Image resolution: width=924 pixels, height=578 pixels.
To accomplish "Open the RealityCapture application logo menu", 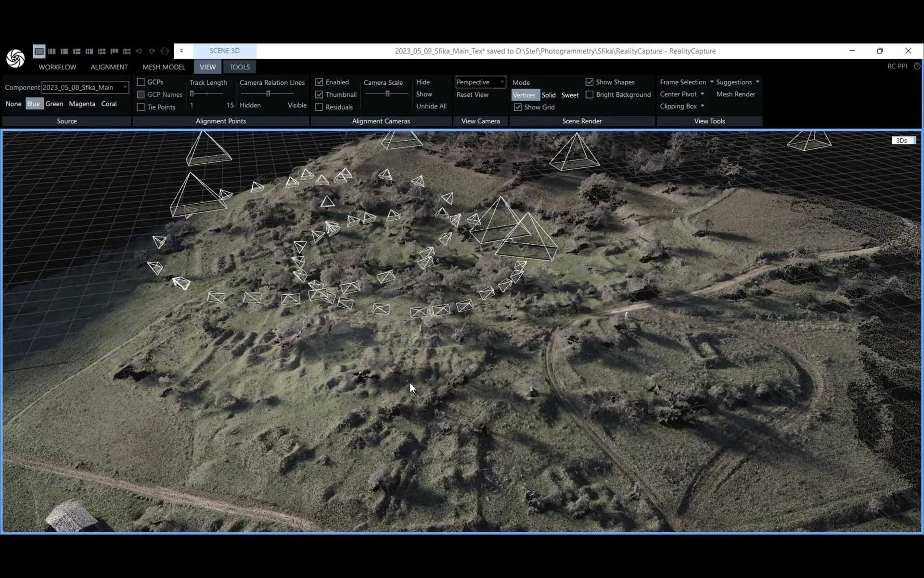I will pos(14,58).
